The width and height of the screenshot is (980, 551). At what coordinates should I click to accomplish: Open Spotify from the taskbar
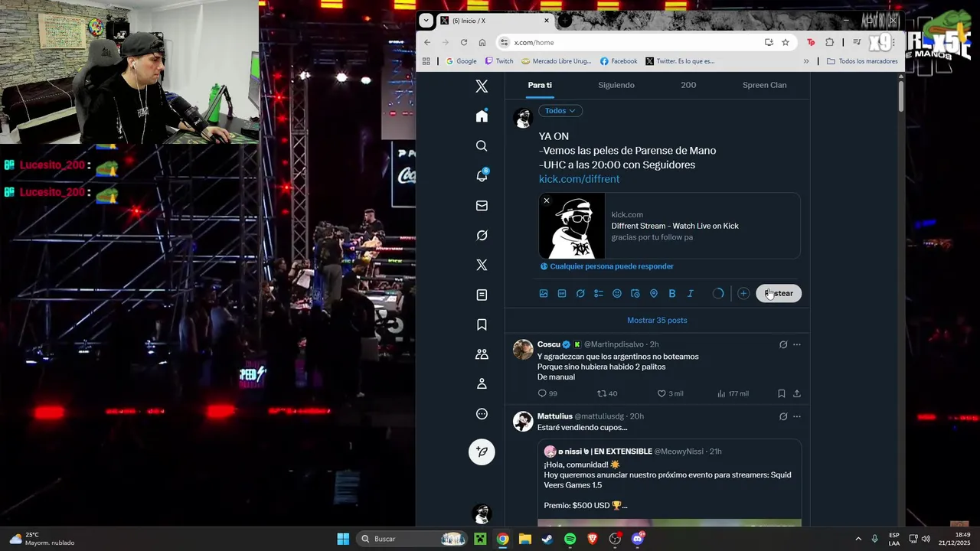click(x=570, y=539)
